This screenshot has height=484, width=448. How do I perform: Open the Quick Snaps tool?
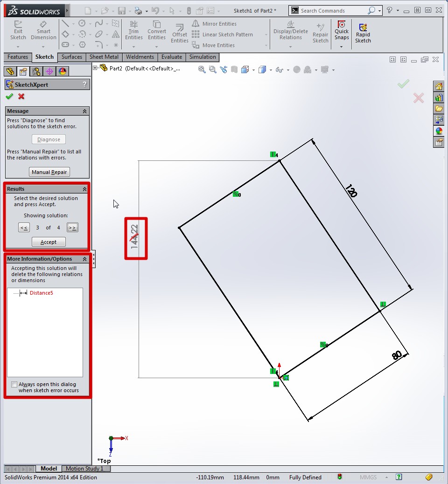click(x=342, y=31)
